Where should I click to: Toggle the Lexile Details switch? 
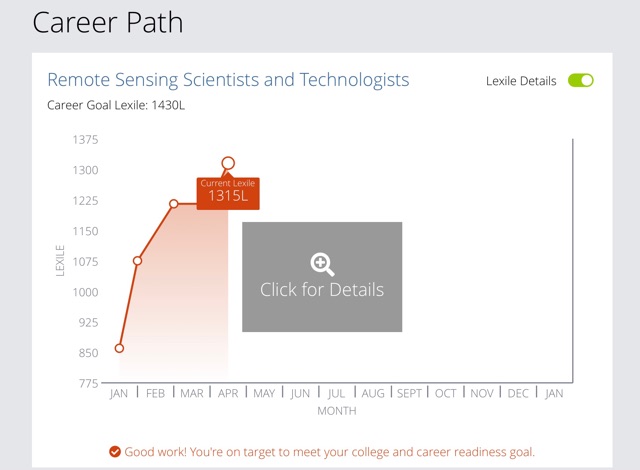tap(580, 80)
